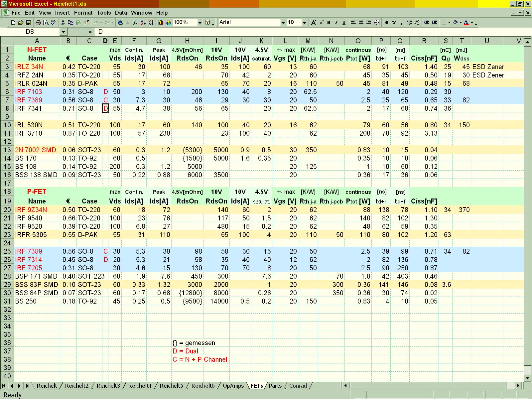The width and height of the screenshot is (532, 399).
Task: Switch to the OpAmps sheet tab
Action: click(x=233, y=386)
